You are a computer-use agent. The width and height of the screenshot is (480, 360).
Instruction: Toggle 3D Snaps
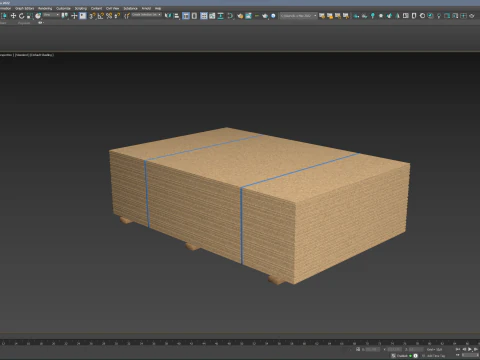pyautogui.click(x=92, y=16)
